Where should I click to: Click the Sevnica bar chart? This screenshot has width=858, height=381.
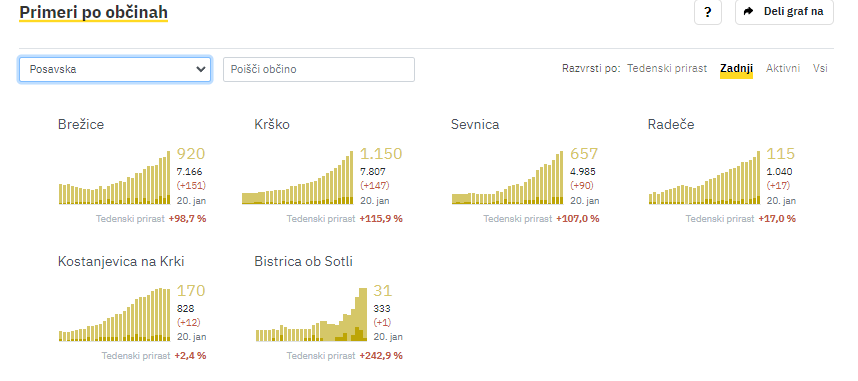pyautogui.click(x=507, y=178)
